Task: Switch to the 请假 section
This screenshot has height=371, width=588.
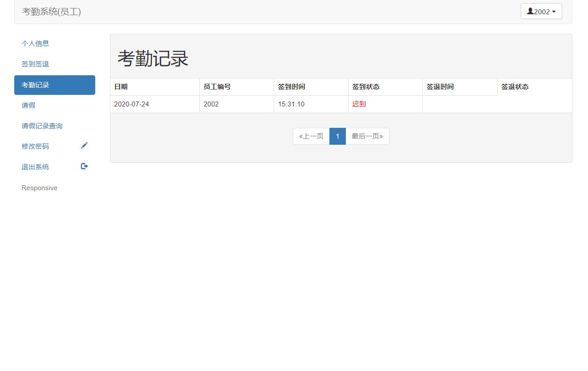Action: tap(28, 105)
